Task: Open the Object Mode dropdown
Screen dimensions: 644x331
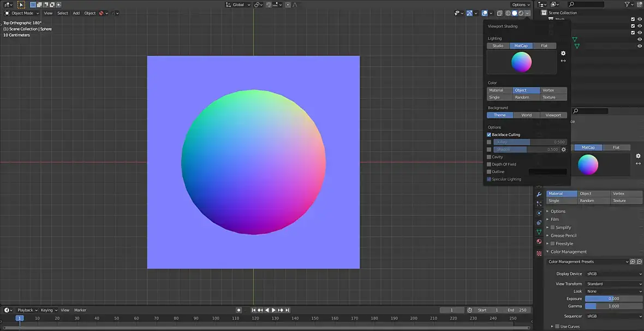Action: [22, 13]
